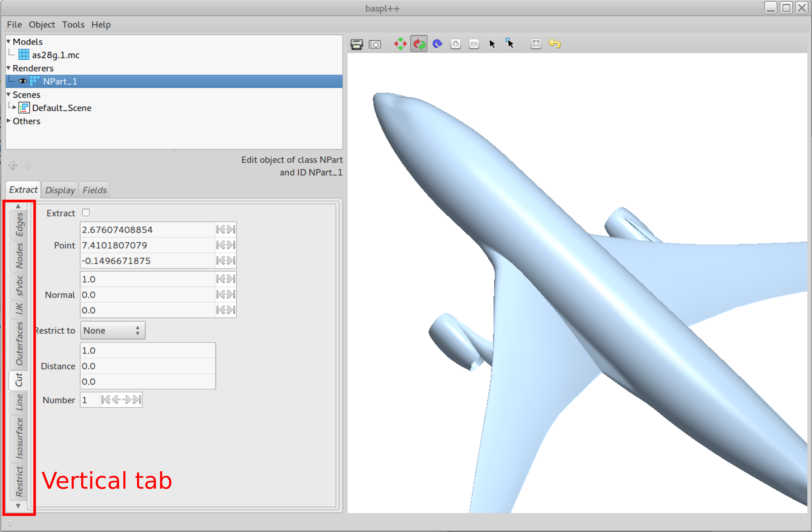The image size is (812, 532).
Task: Click the first Normal field showing 1.0
Action: [147, 279]
